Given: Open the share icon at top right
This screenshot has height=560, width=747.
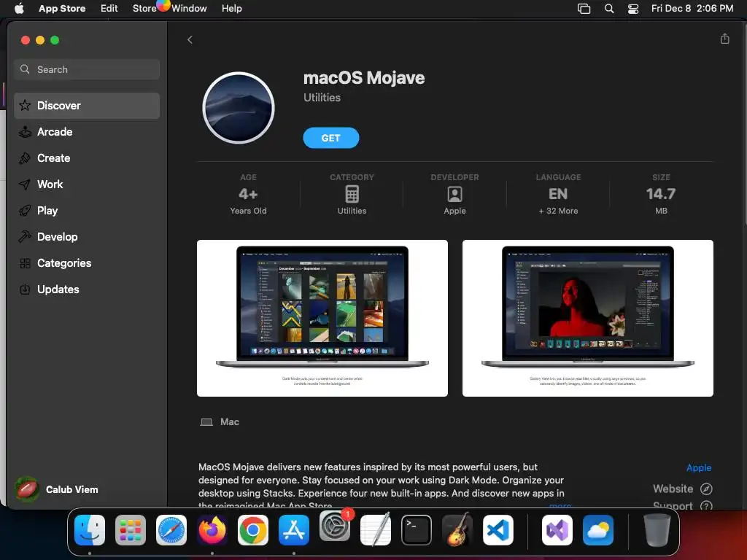Looking at the screenshot, I should click(724, 39).
